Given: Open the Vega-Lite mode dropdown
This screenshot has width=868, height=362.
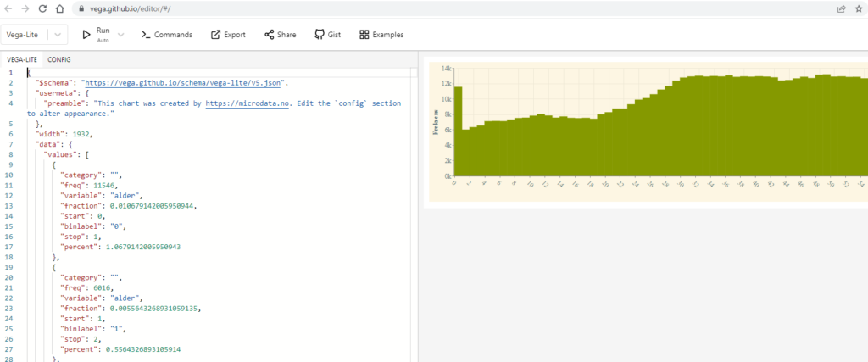Looking at the screenshot, I should (x=57, y=35).
